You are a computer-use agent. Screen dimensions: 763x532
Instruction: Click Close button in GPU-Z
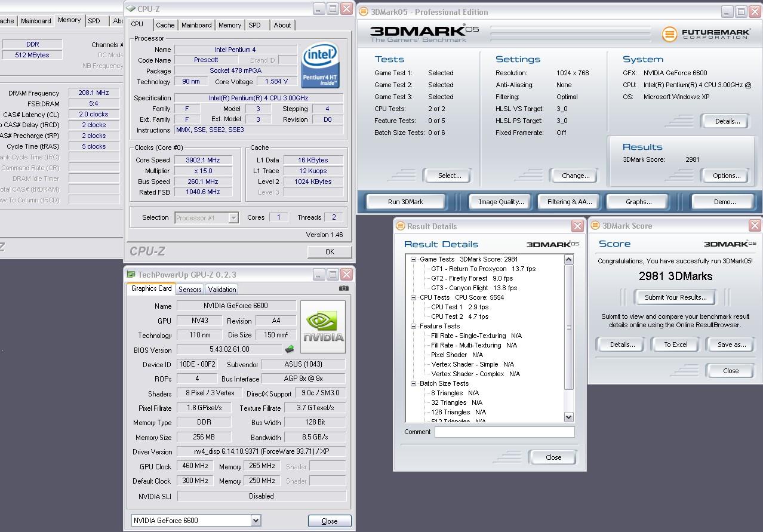tap(330, 521)
